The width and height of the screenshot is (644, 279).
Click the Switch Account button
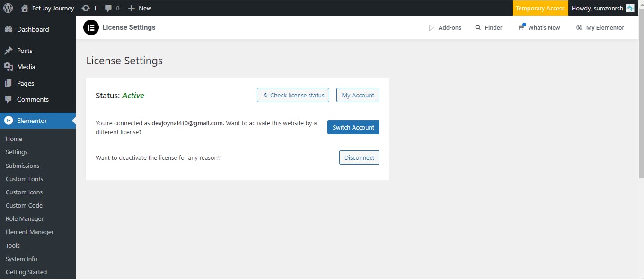353,127
